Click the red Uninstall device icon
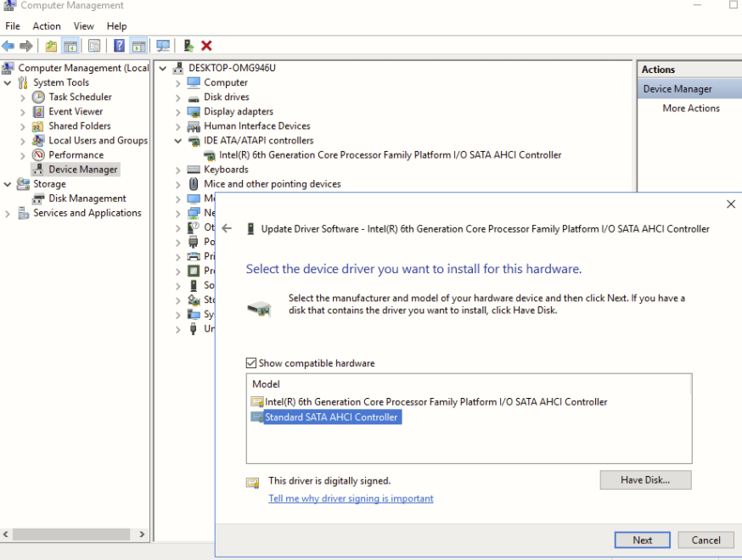 (206, 46)
